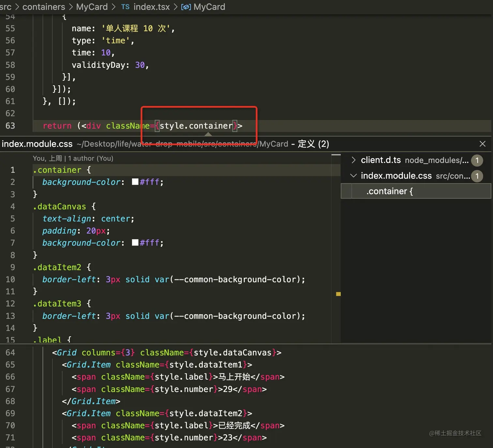This screenshot has height=448, width=493.
Task: Click validityDay value 30 on line 58
Action: (140, 65)
